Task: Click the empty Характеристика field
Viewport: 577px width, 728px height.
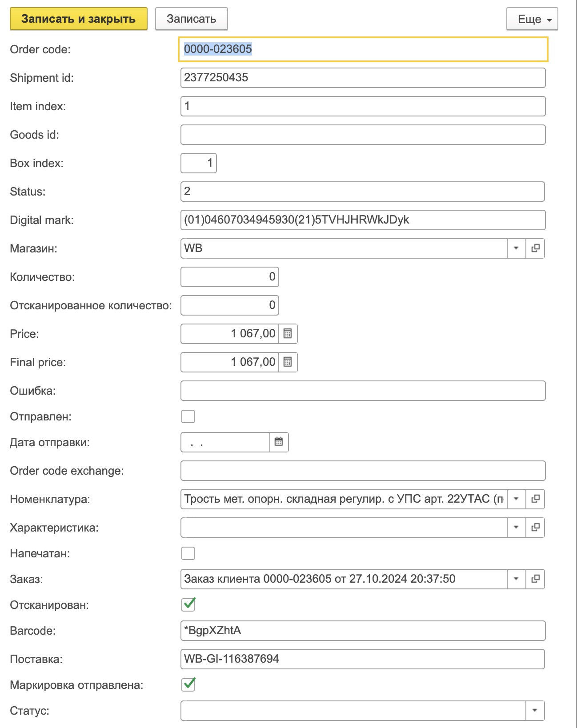Action: tap(344, 528)
